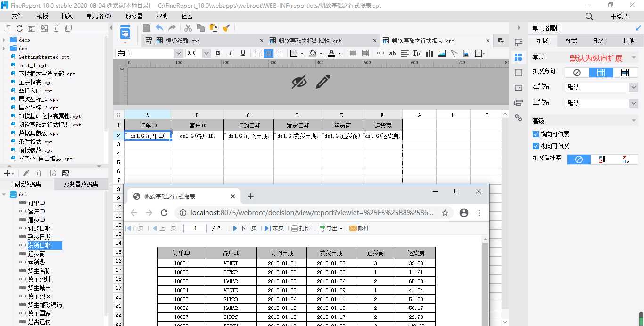Image resolution: width=644 pixels, height=326 pixels.
Task: Insert rich text with 'ab' icon
Action: point(392,53)
